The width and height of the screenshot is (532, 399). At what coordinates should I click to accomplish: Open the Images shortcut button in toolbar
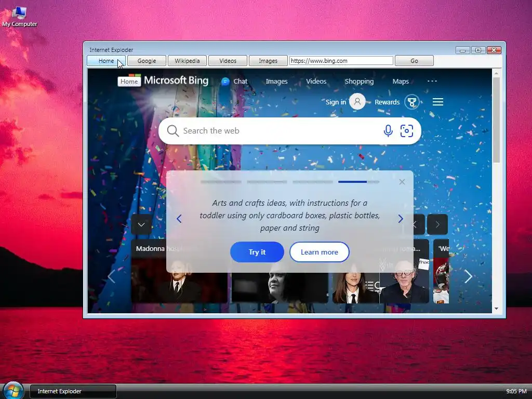point(268,61)
